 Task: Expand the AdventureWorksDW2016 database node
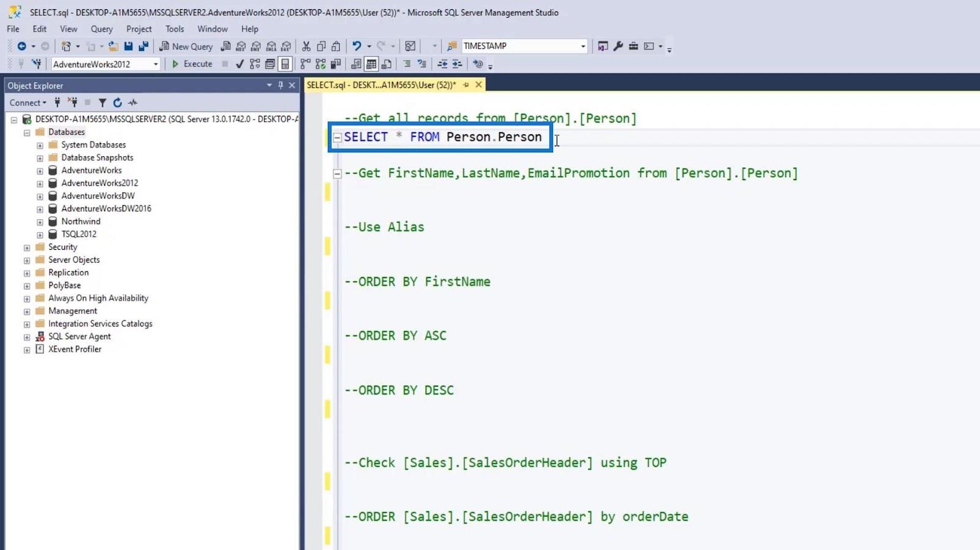tap(40, 209)
